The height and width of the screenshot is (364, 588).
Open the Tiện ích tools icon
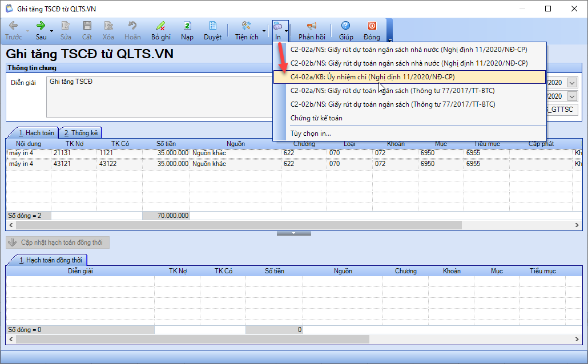(x=247, y=26)
